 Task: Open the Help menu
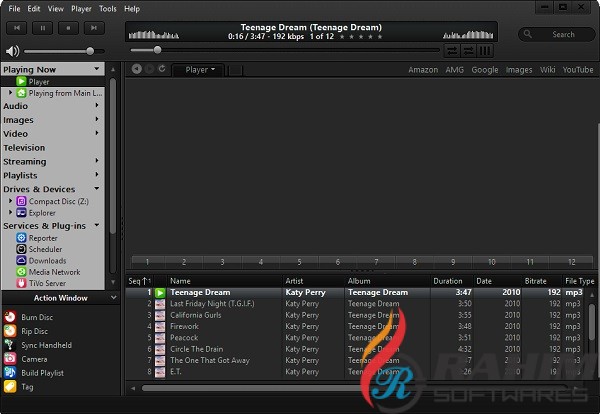pos(132,8)
